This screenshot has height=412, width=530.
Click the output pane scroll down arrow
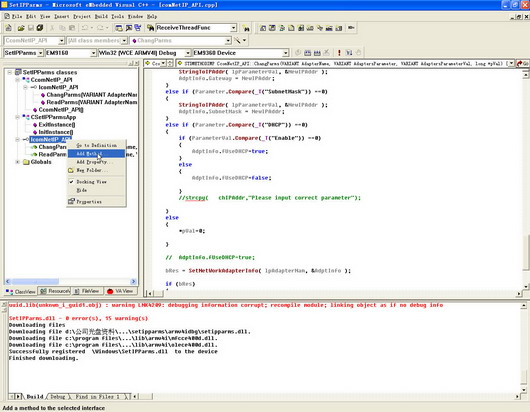[523, 390]
